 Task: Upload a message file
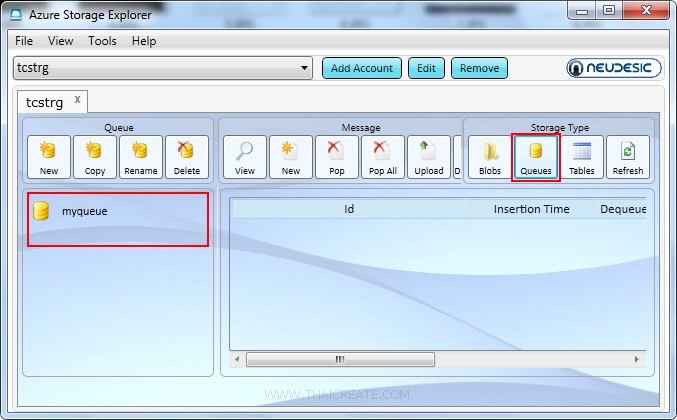click(429, 157)
